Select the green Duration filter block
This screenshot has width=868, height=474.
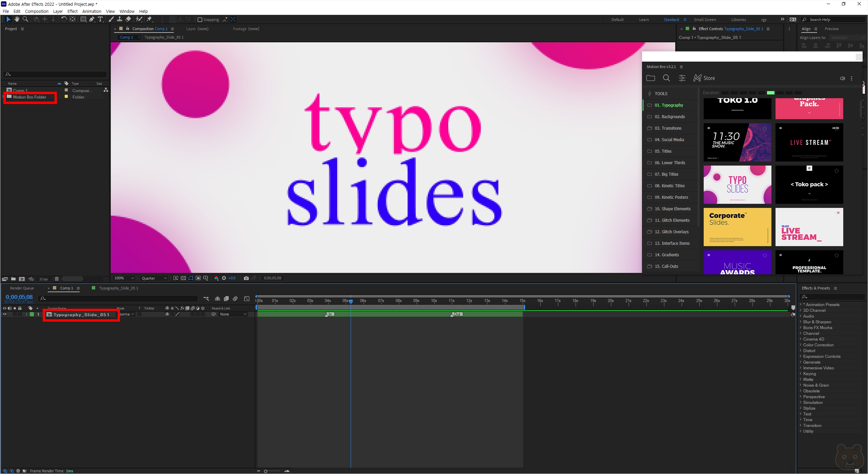point(771,93)
